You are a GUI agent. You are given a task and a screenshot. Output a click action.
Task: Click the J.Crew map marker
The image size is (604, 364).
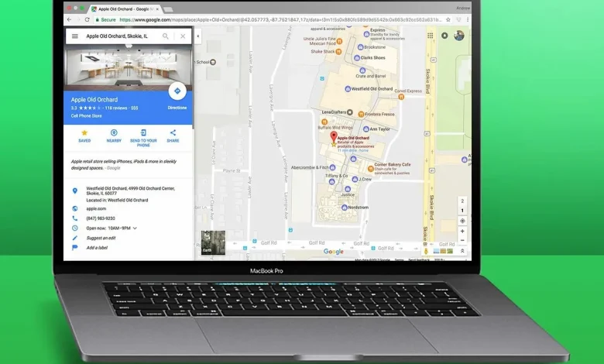tap(355, 179)
